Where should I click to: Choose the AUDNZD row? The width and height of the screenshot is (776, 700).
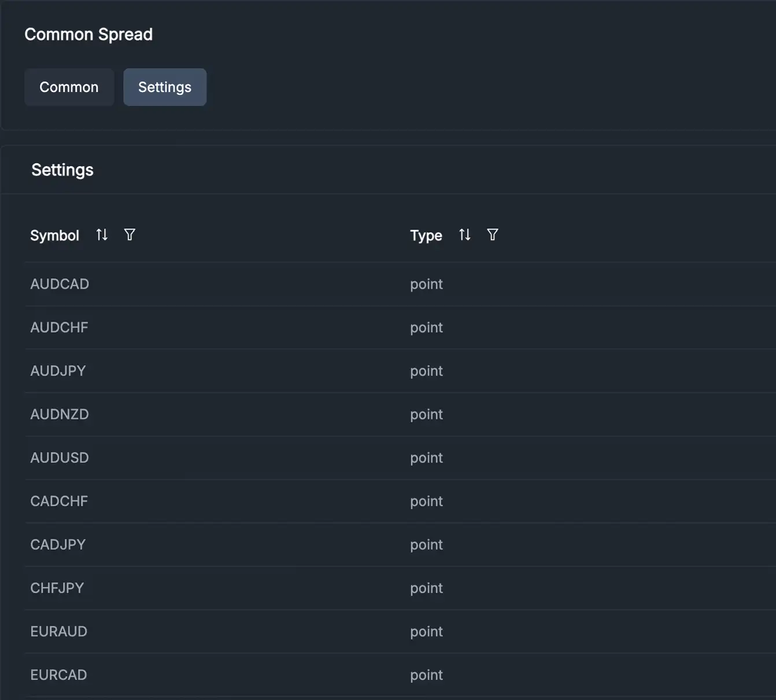pos(60,414)
